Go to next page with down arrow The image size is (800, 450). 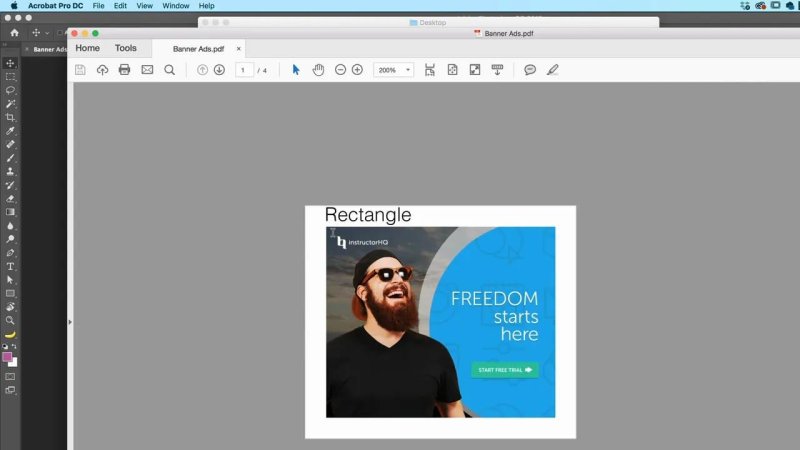(x=219, y=70)
